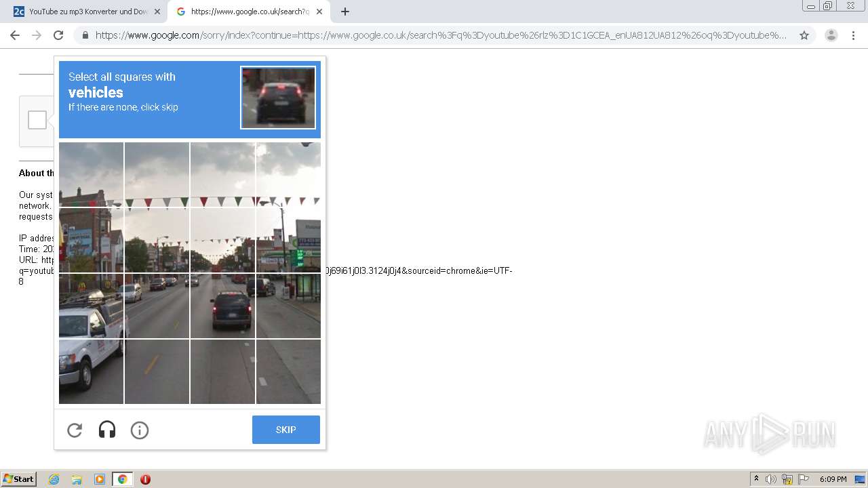This screenshot has height=488, width=868.
Task: Open Windows Media Player on taskbar
Action: [x=100, y=479]
